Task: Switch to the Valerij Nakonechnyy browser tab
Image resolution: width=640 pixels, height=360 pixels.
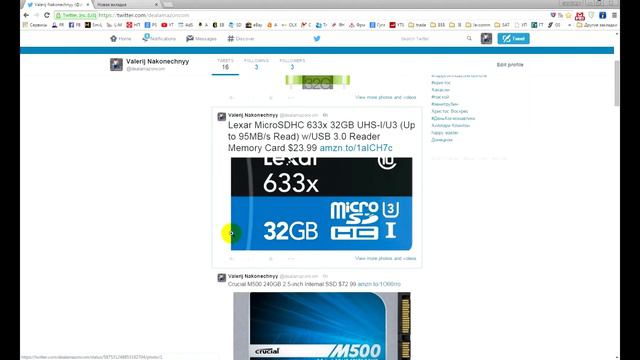Action: coord(58,4)
